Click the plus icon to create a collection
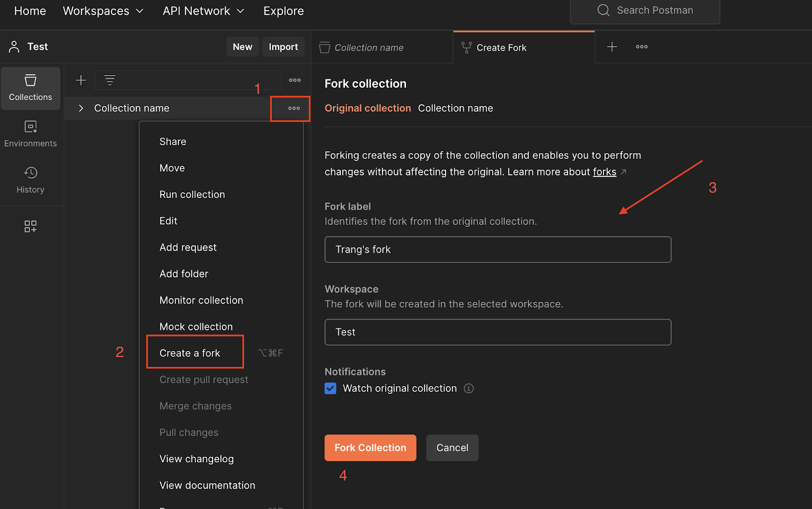812x509 pixels. pyautogui.click(x=81, y=80)
